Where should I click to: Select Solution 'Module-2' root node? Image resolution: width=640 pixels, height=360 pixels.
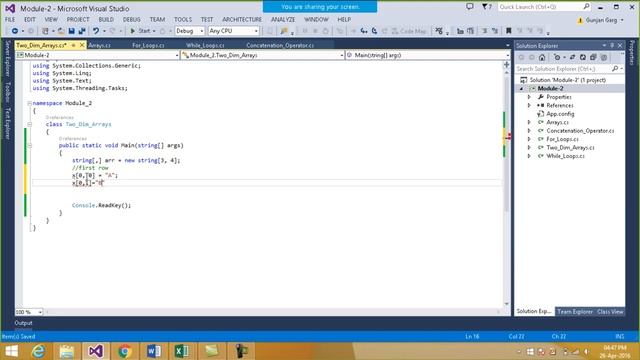(567, 80)
